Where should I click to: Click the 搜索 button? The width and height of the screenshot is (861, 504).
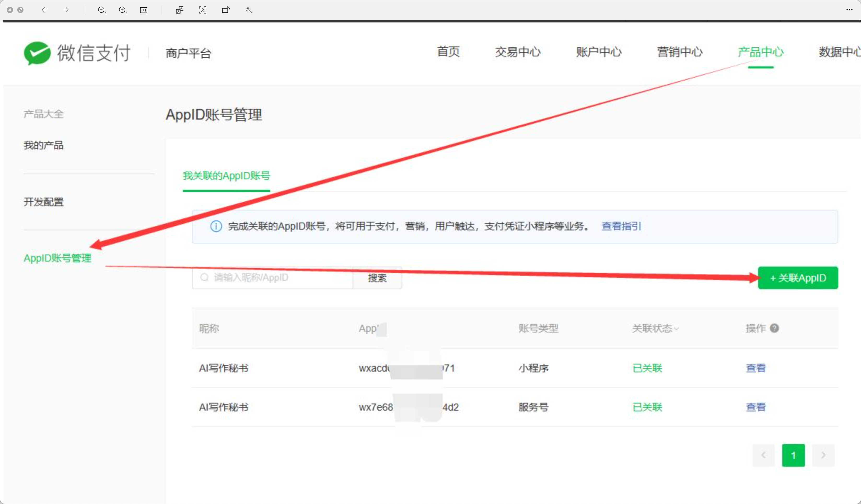[x=377, y=278]
